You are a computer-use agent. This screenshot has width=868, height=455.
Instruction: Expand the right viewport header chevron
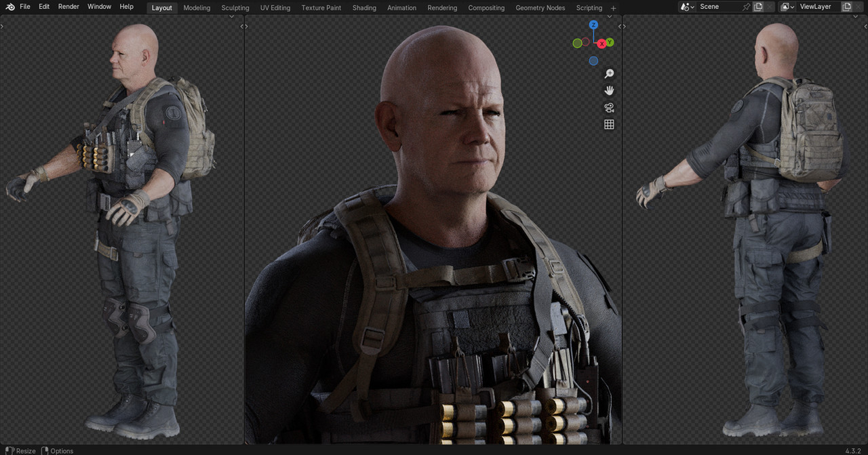click(x=855, y=16)
